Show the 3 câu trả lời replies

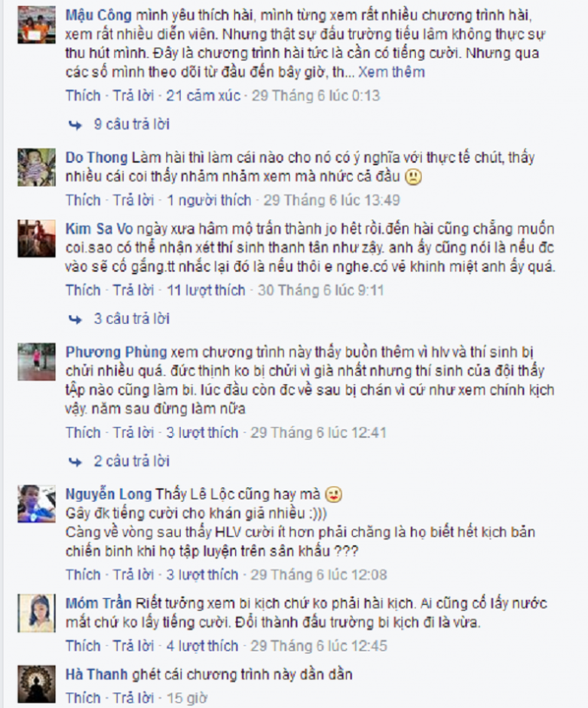(131, 319)
